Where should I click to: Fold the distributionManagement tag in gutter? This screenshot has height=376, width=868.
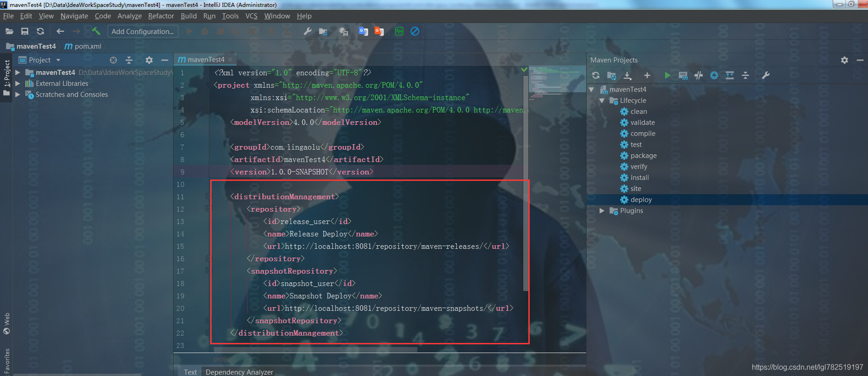point(208,196)
